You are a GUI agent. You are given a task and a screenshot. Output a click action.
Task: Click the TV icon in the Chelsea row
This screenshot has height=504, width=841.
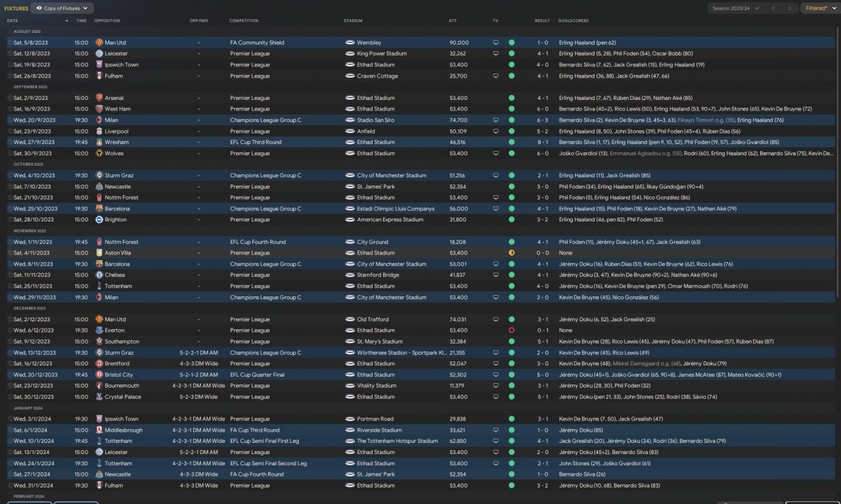point(495,275)
